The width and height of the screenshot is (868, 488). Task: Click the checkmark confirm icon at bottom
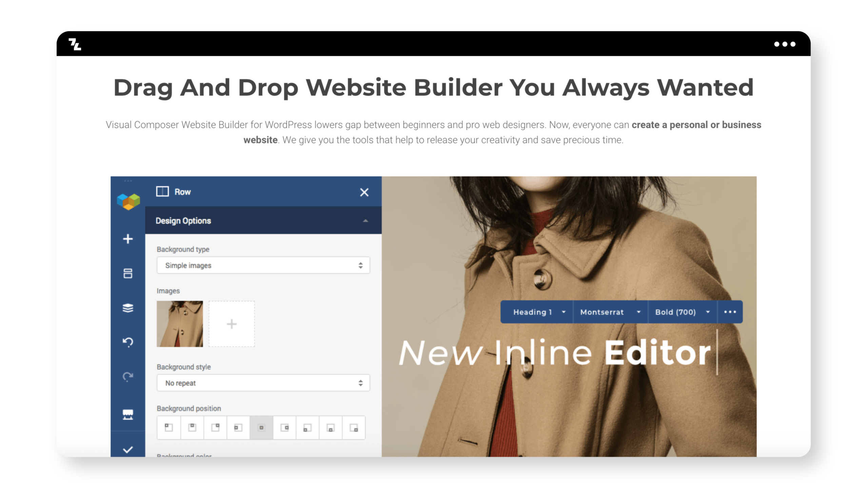pos(127,449)
